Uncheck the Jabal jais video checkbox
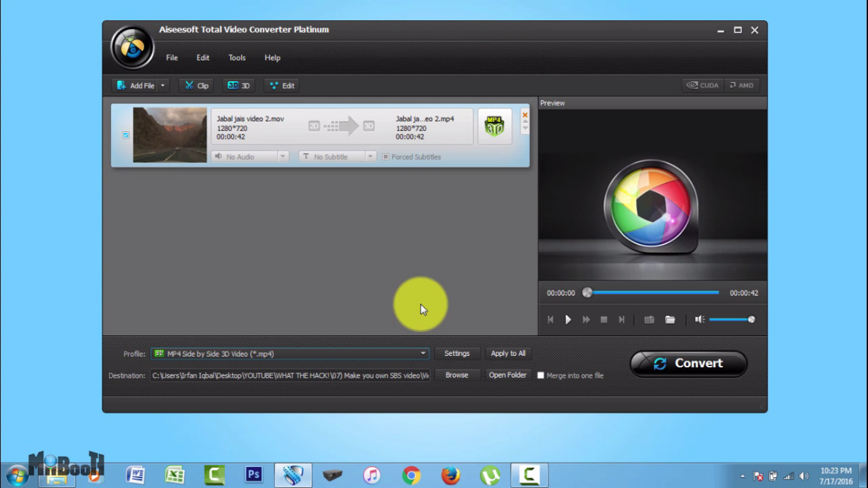This screenshot has width=868, height=488. (x=126, y=135)
